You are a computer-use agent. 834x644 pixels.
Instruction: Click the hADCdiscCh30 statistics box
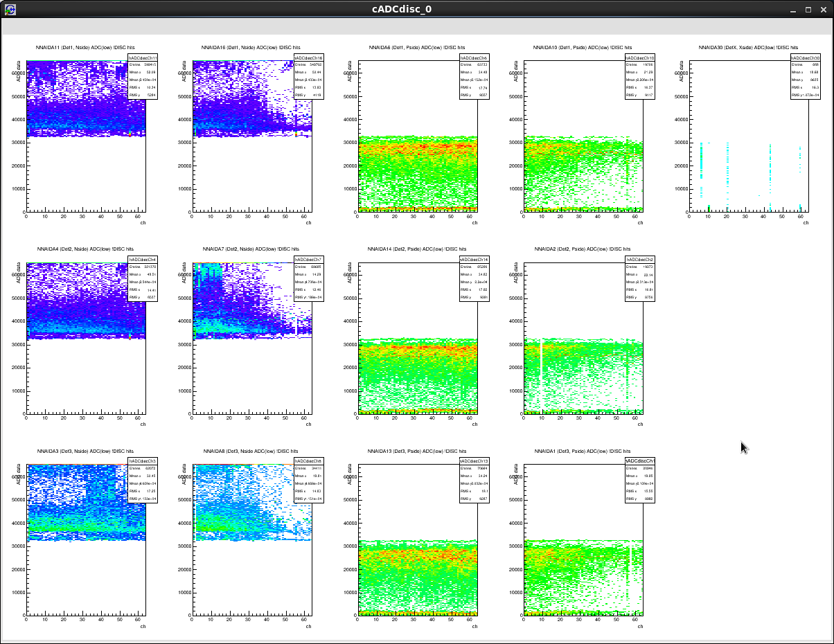[x=806, y=78]
